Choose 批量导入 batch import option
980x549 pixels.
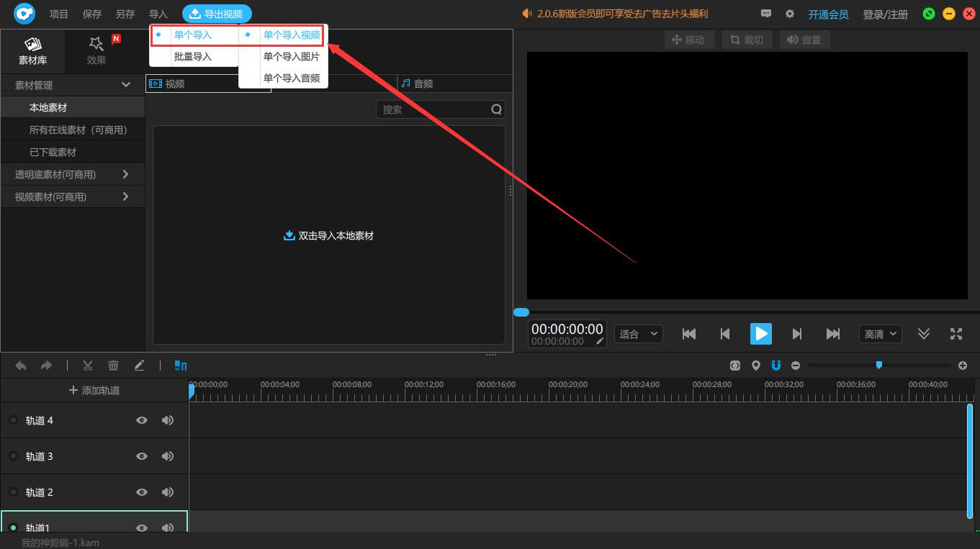coord(194,56)
